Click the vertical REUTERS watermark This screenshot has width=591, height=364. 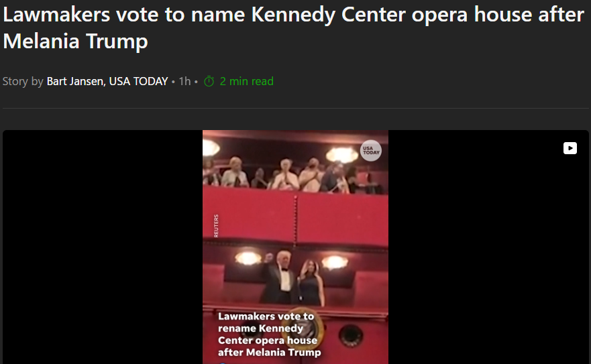point(216,226)
